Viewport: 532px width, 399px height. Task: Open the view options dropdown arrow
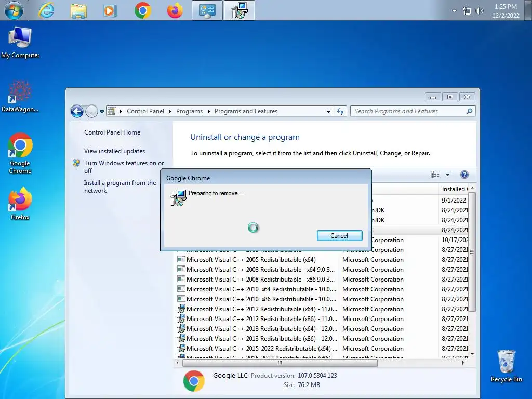click(447, 175)
